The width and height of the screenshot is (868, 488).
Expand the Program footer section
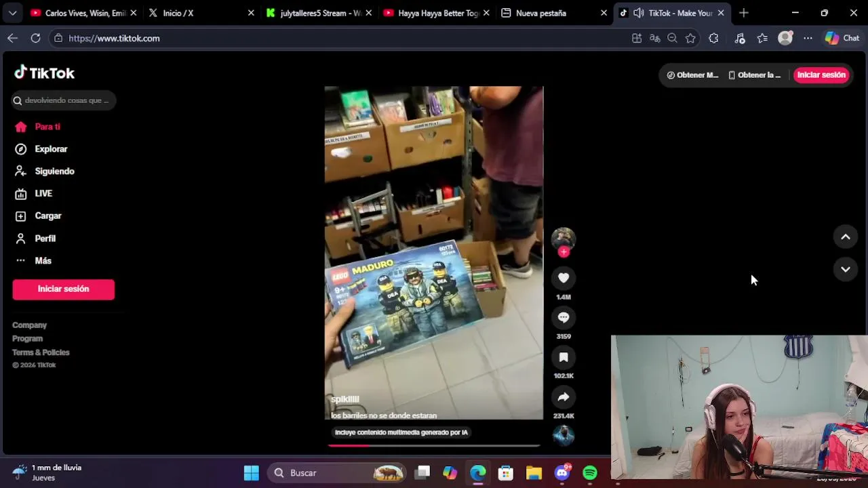27,339
